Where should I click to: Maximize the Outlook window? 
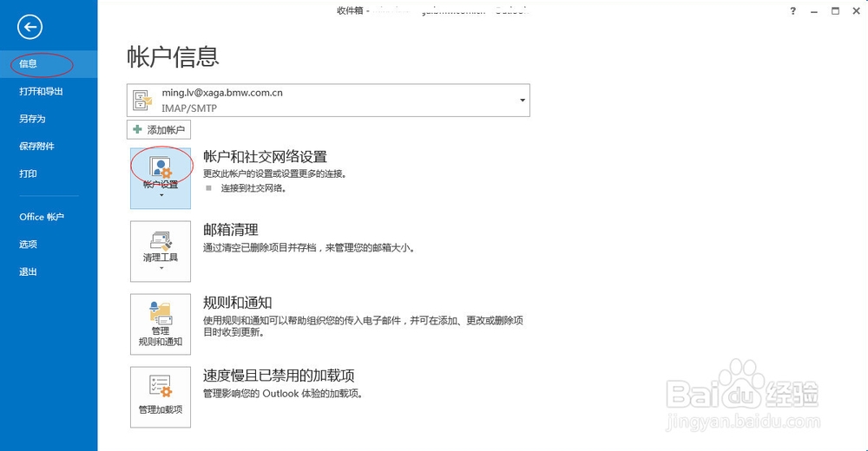(835, 11)
